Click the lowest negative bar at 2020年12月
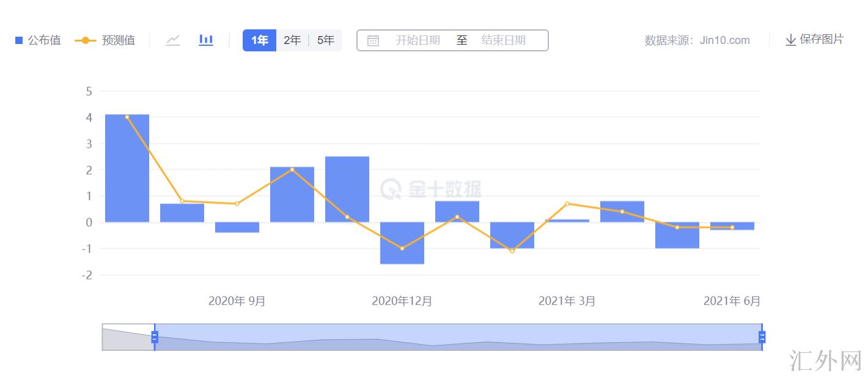Image resolution: width=868 pixels, height=379 pixels. click(402, 243)
